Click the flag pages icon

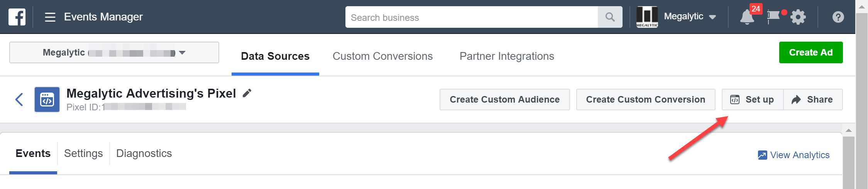click(x=773, y=16)
